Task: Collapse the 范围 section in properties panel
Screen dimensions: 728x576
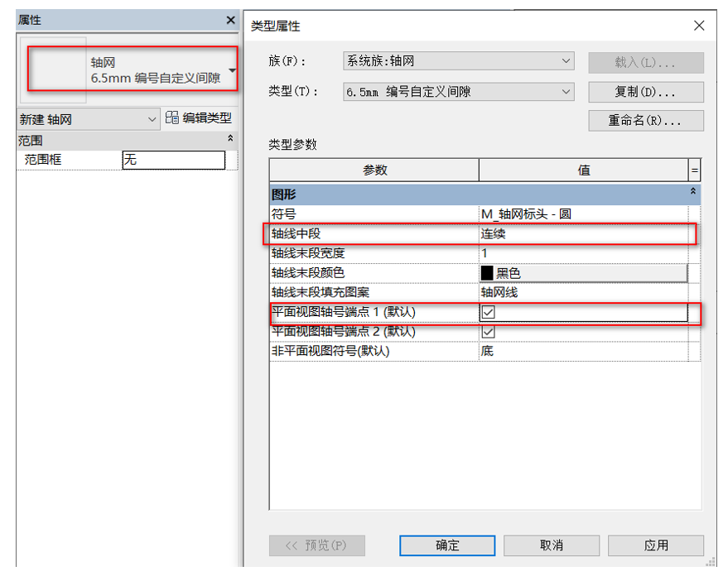Action: (230, 138)
